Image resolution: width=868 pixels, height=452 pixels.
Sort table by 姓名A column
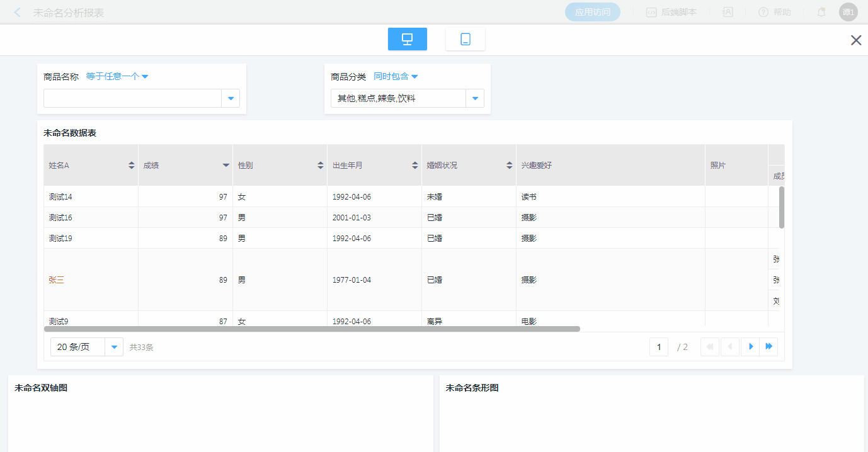click(131, 166)
